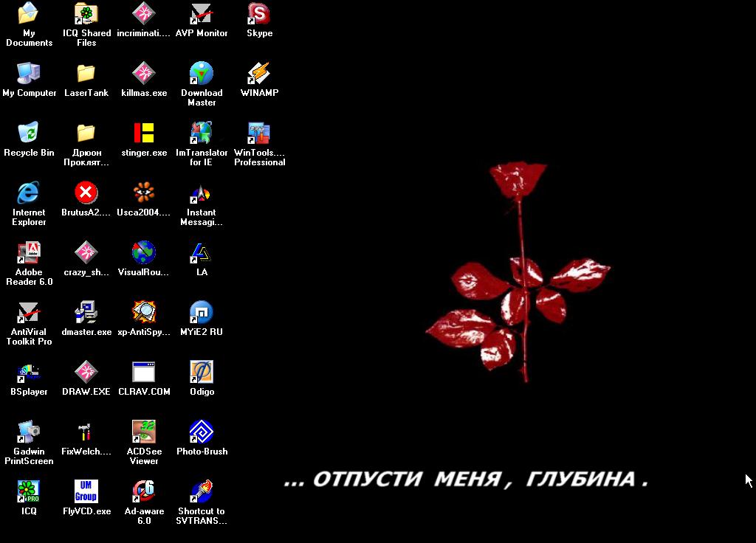Click the LA shortcut icon
This screenshot has height=543, width=756.
pos(202,252)
